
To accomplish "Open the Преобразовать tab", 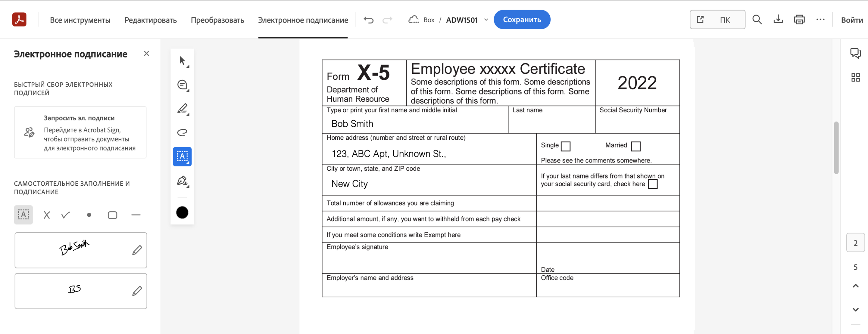I will [x=217, y=20].
